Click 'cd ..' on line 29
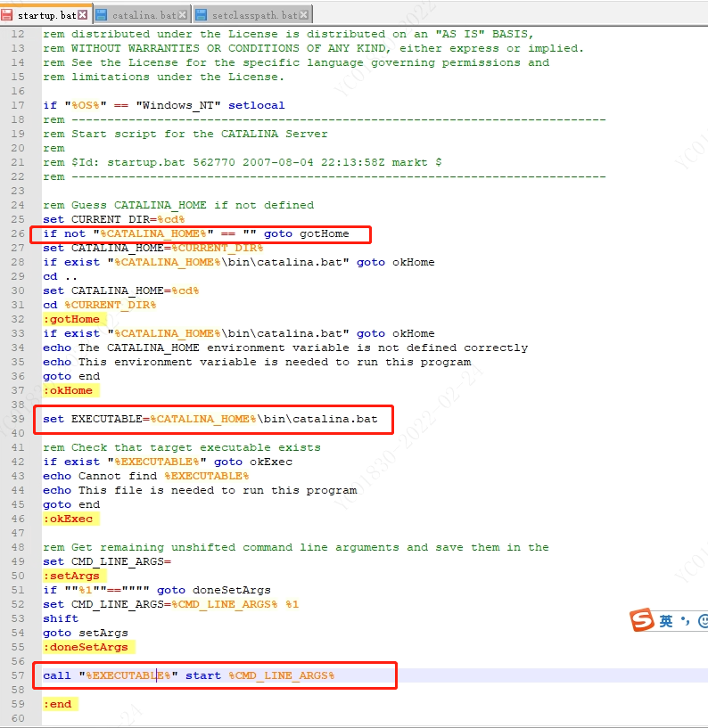The height and width of the screenshot is (728, 708). (60, 277)
